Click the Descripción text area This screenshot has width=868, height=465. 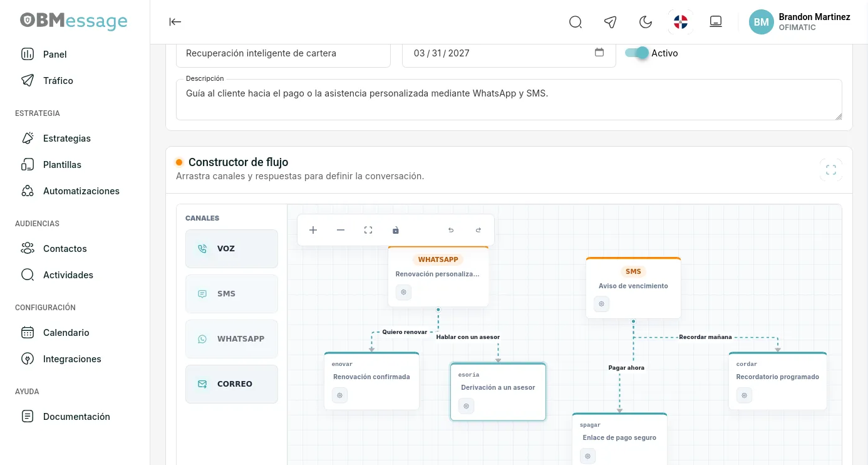click(x=509, y=100)
